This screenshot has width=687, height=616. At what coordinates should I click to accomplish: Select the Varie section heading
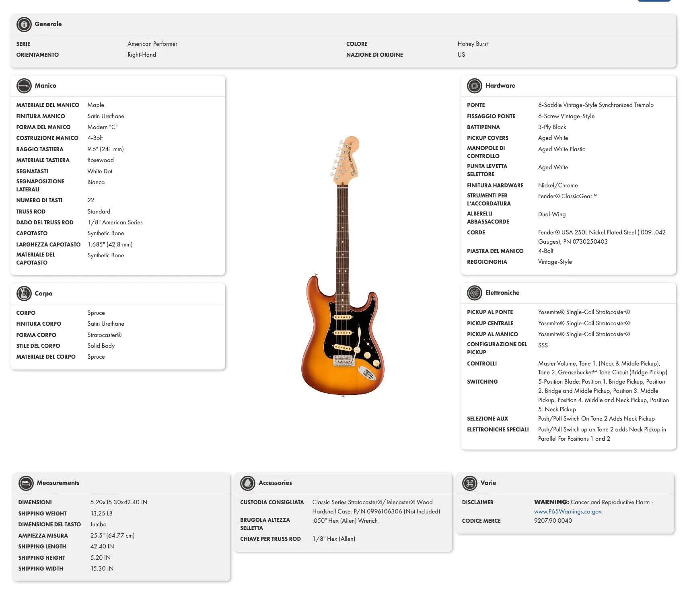coord(488,483)
